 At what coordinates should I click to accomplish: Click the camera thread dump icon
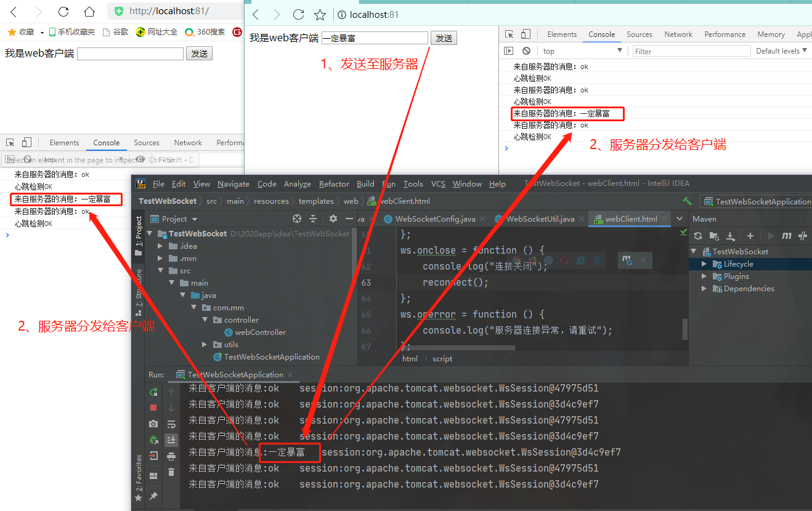click(x=153, y=424)
